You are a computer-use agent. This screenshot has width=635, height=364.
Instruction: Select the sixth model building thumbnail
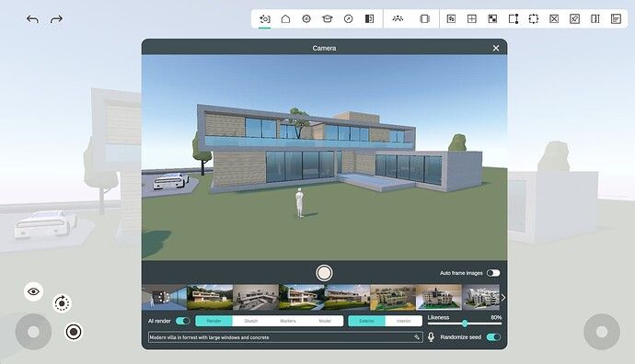(x=393, y=297)
